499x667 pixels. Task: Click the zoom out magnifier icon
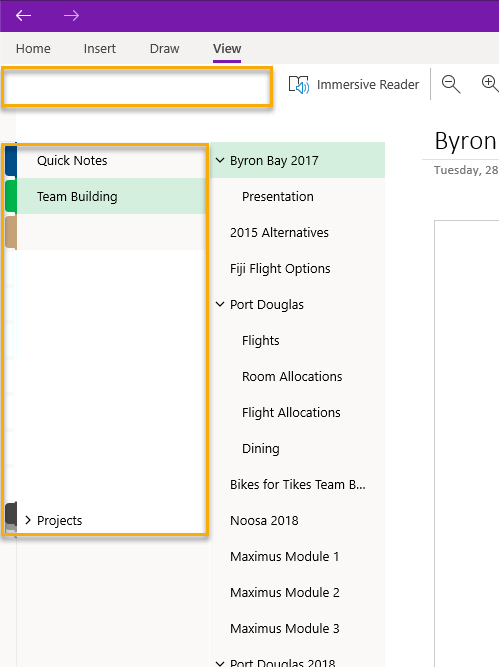451,84
